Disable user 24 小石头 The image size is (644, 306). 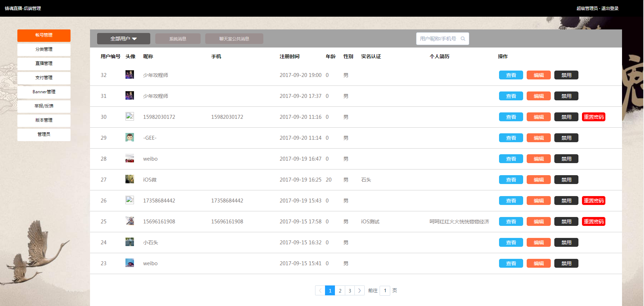coord(566,243)
